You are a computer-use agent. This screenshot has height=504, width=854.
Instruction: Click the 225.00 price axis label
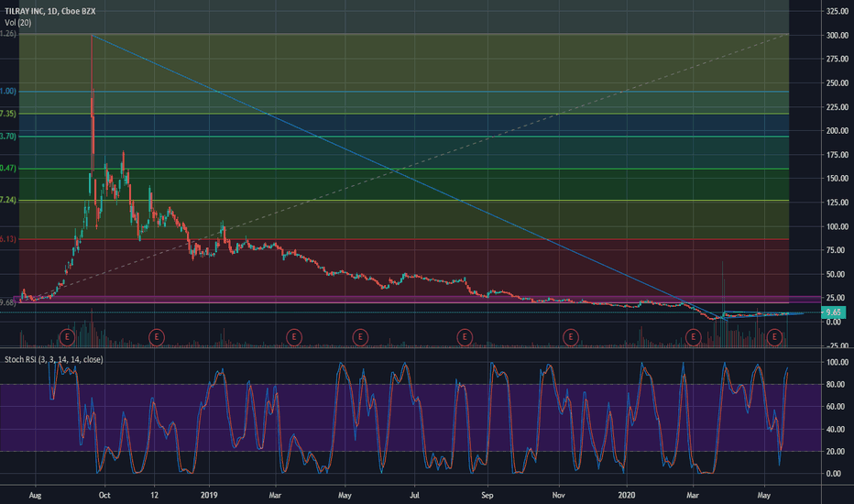(838, 107)
